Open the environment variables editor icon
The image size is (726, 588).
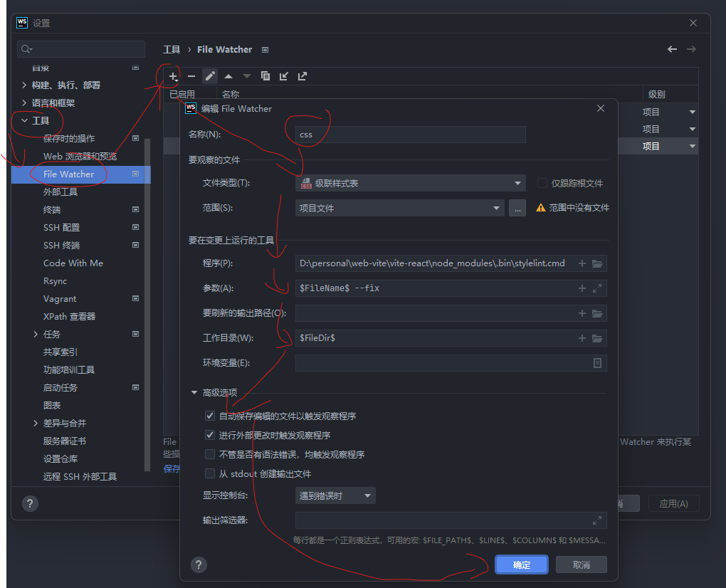click(597, 364)
